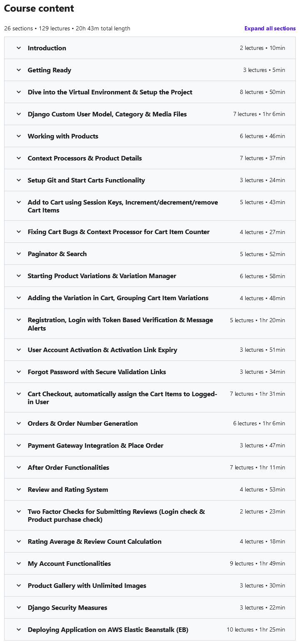Select Payment Gateway Integration & Place Order
Screen dimensions: 299x644
pos(95,446)
